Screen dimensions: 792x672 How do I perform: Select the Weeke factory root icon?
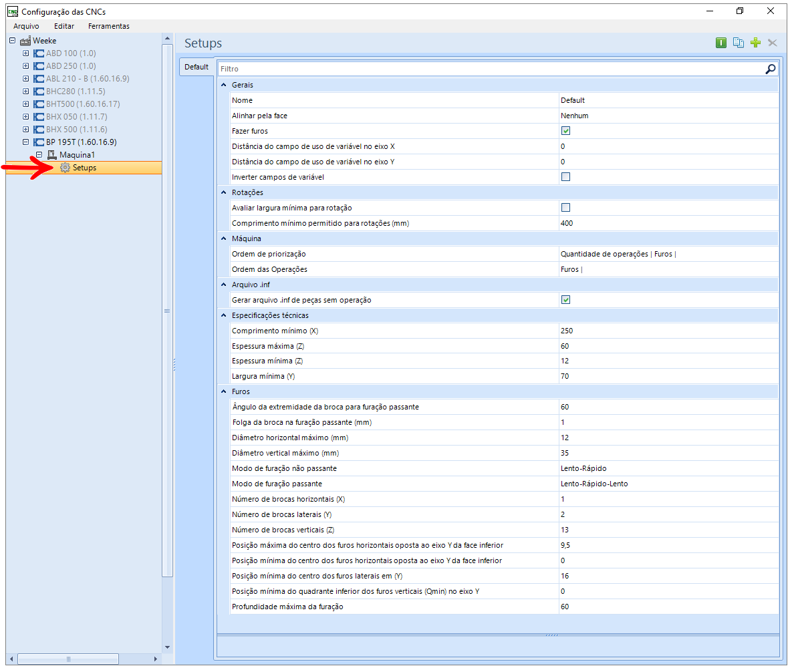point(25,41)
